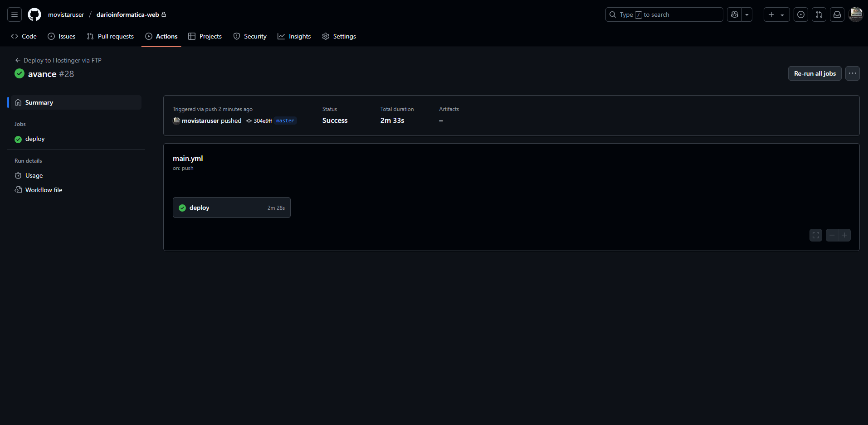Open Copilot chat icon

click(735, 14)
